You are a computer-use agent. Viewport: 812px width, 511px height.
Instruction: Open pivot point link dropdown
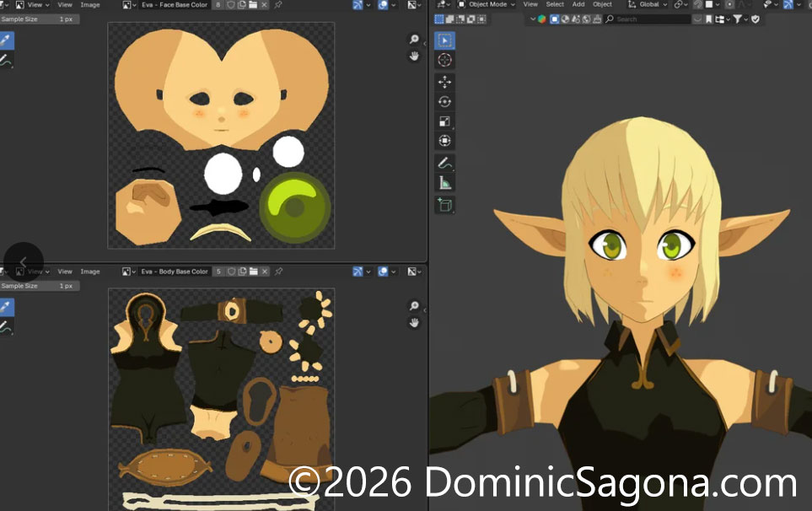[x=680, y=4]
